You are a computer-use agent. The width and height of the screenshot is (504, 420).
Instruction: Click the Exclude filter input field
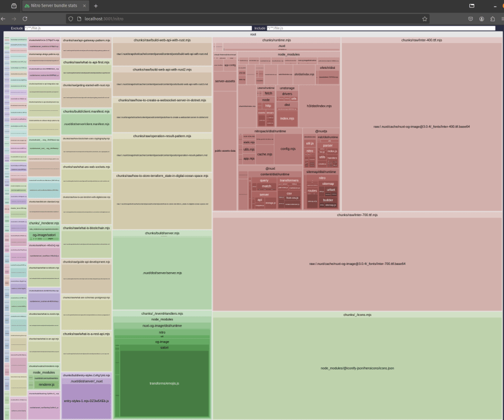click(x=138, y=28)
